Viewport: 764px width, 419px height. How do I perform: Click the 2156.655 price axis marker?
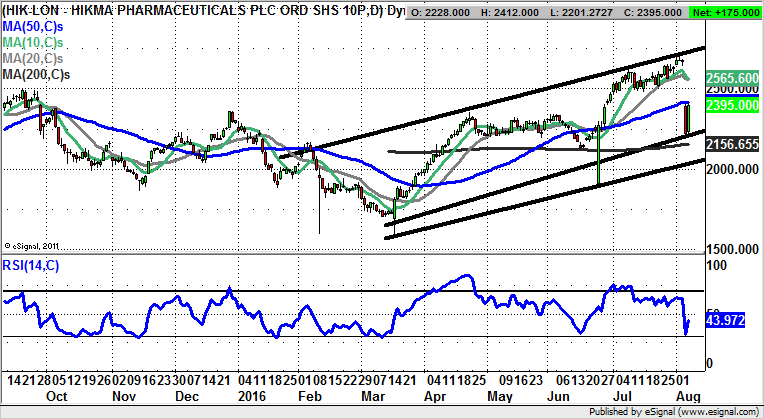(732, 144)
